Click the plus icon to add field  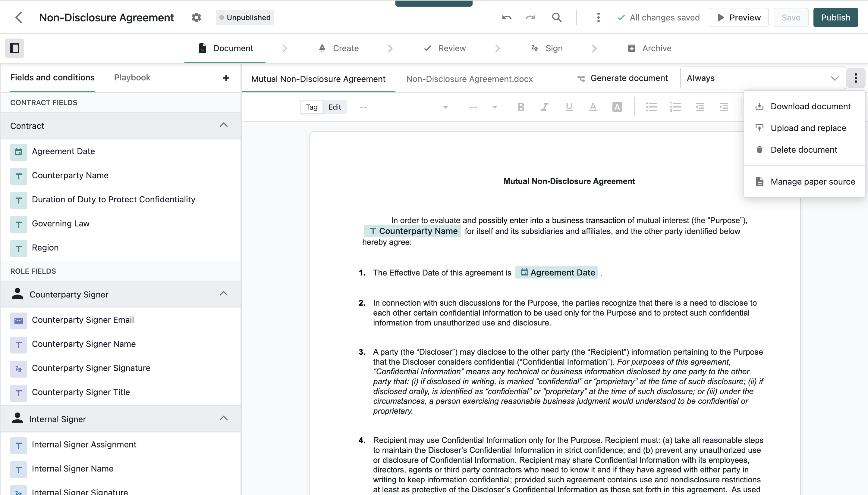(226, 78)
